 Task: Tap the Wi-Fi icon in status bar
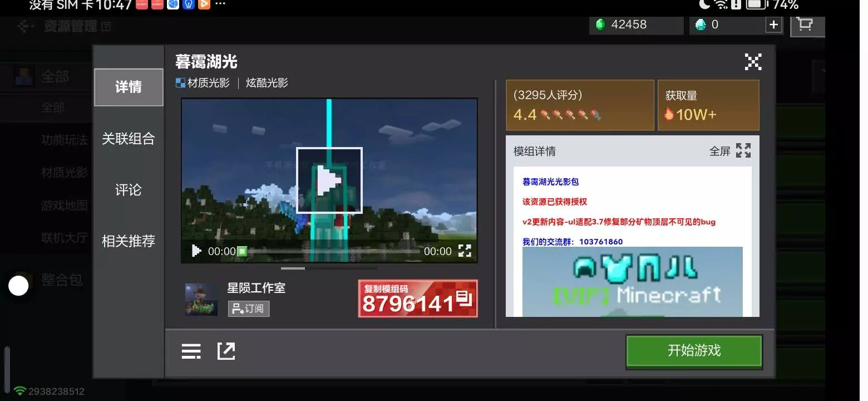[721, 5]
